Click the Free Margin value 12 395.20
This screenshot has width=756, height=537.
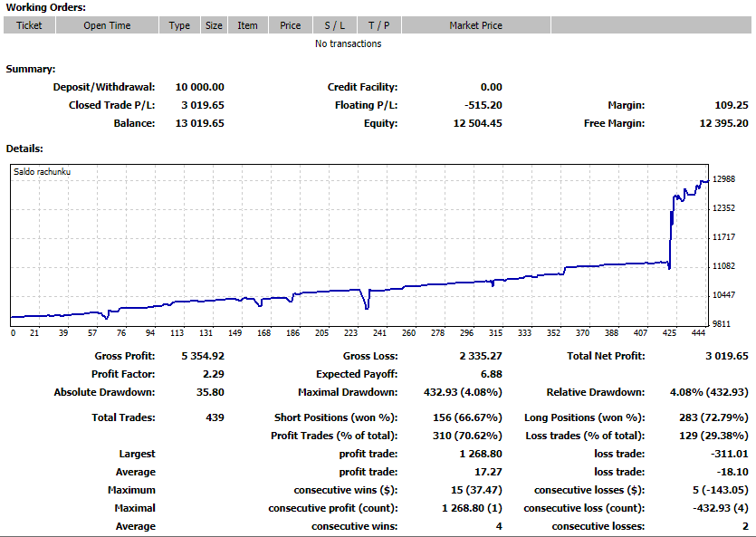[723, 123]
